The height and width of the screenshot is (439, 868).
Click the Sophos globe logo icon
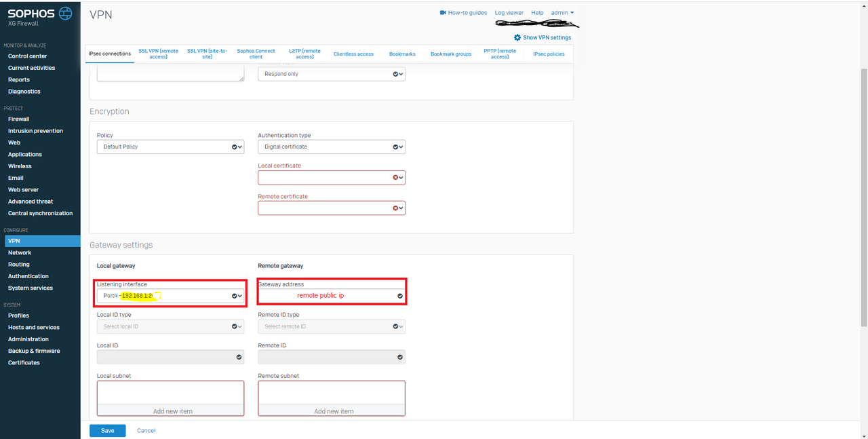pos(65,13)
